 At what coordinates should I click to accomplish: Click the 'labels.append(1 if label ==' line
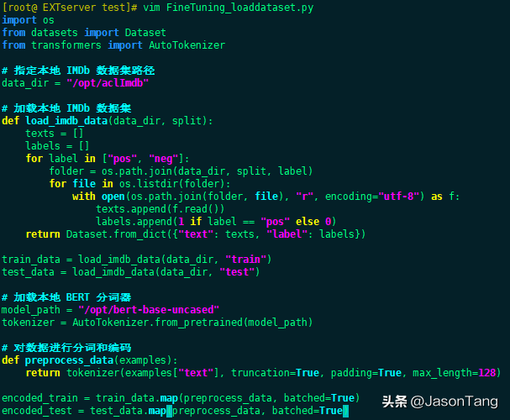point(216,222)
